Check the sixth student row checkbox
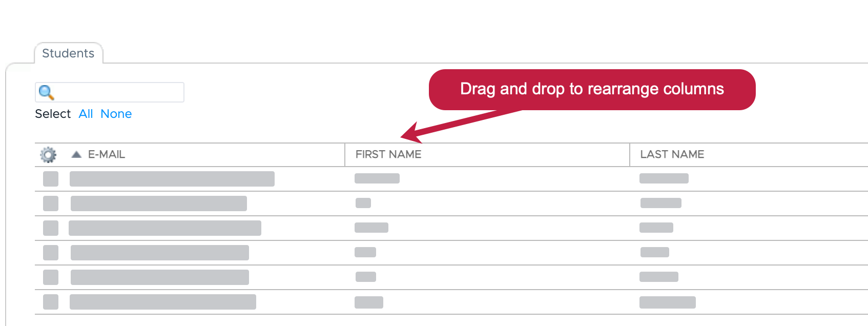 click(x=51, y=302)
